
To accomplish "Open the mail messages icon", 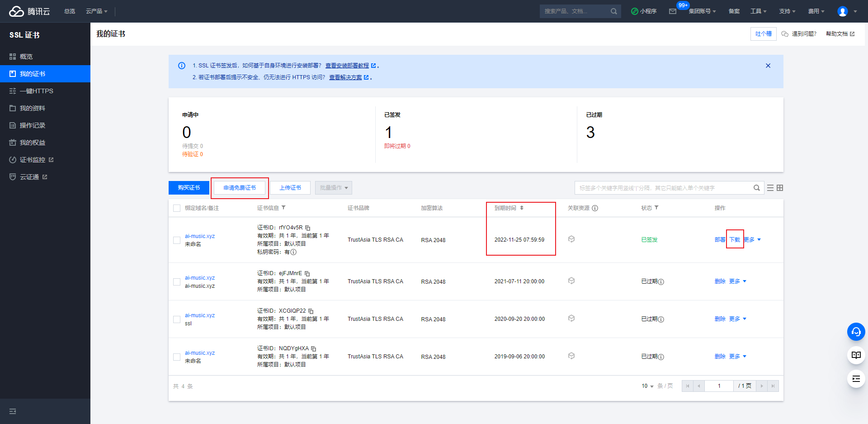I will 673,11.
